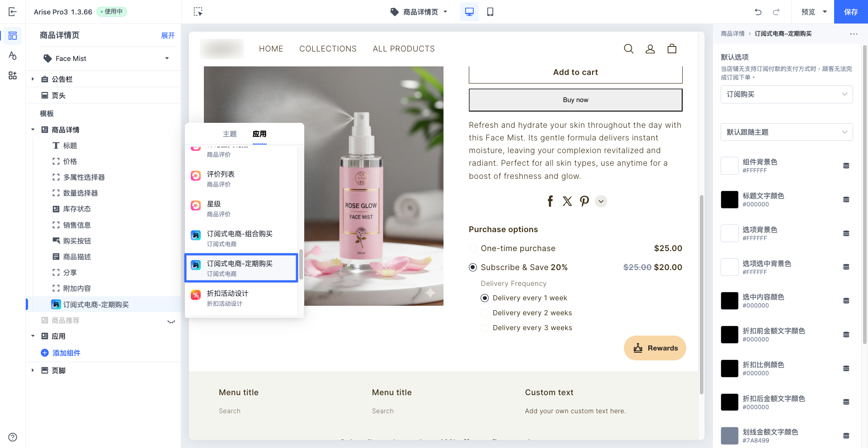Open data source for 组件背景色
Viewport: 868px width, 448px height.
tap(846, 166)
